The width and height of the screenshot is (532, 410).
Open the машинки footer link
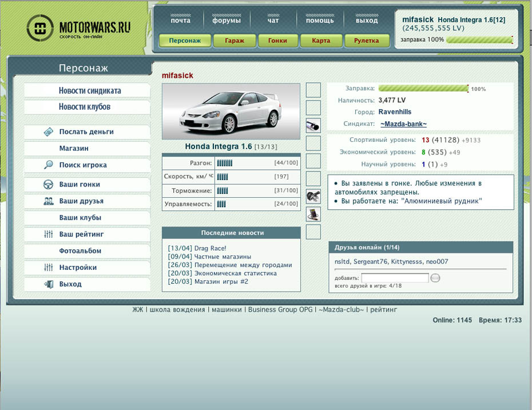click(x=227, y=309)
